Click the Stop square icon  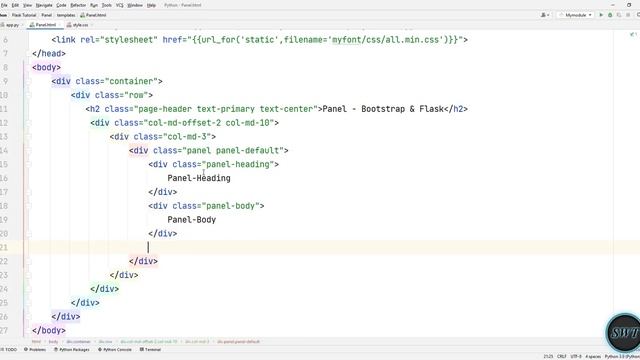pyautogui.click(x=628, y=15)
